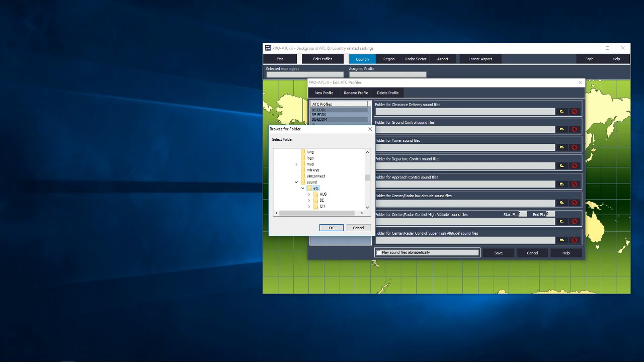Switch to the Country tab
644x362 pixels.
click(x=362, y=59)
